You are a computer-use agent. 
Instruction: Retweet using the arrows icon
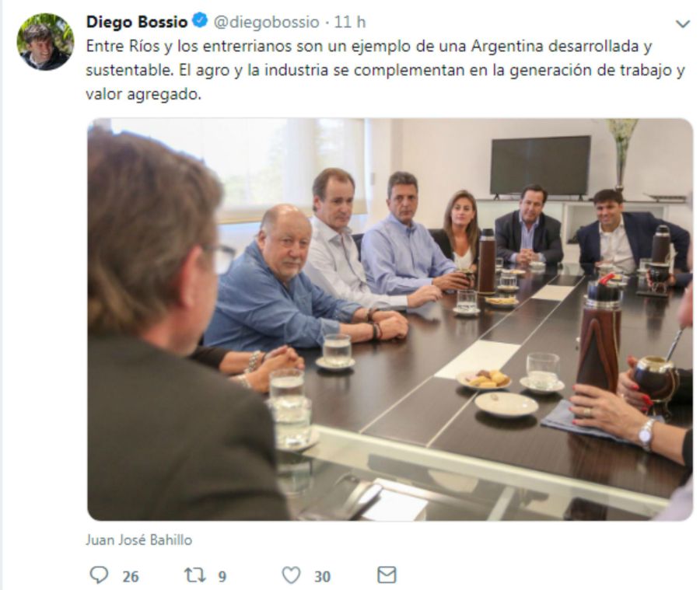pyautogui.click(x=194, y=574)
